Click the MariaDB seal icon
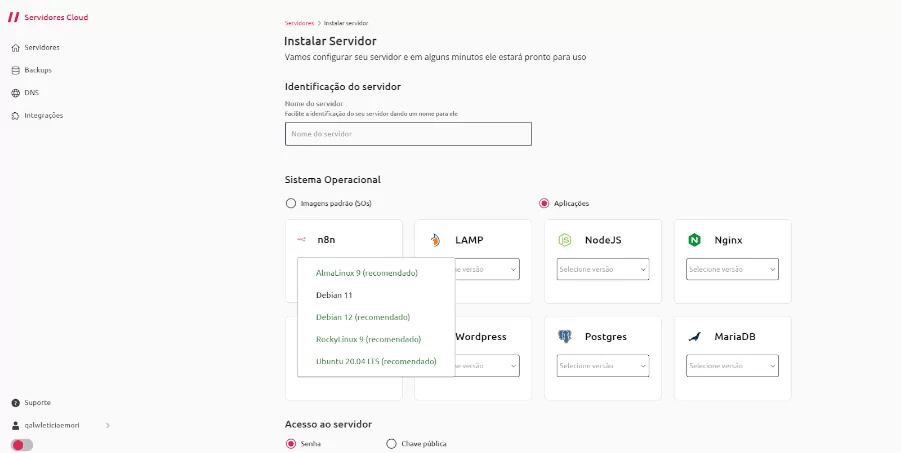This screenshot has height=453, width=901. coord(695,336)
